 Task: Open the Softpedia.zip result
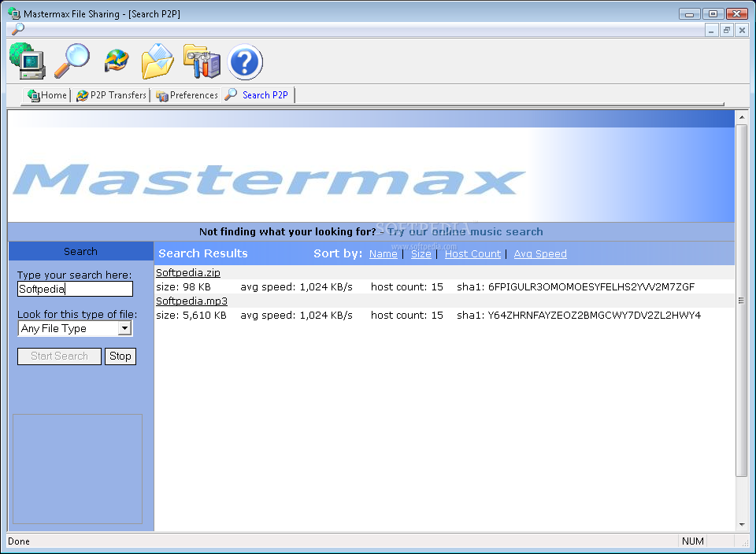click(188, 272)
